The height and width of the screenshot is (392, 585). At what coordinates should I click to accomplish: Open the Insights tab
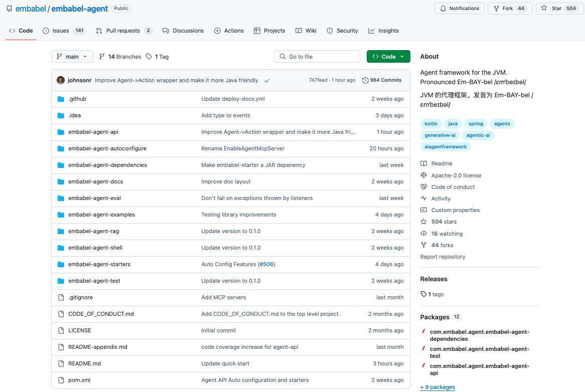pyautogui.click(x=383, y=31)
